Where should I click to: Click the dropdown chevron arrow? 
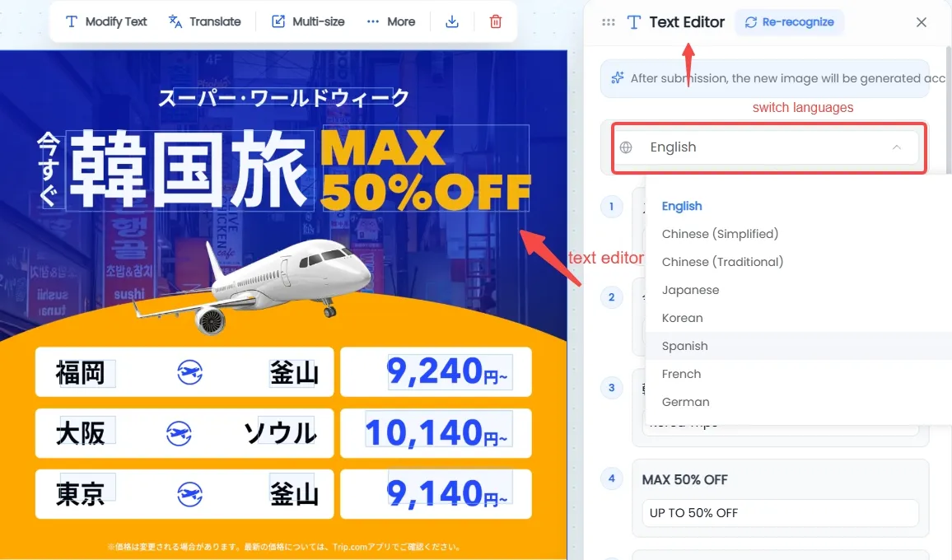pyautogui.click(x=897, y=147)
